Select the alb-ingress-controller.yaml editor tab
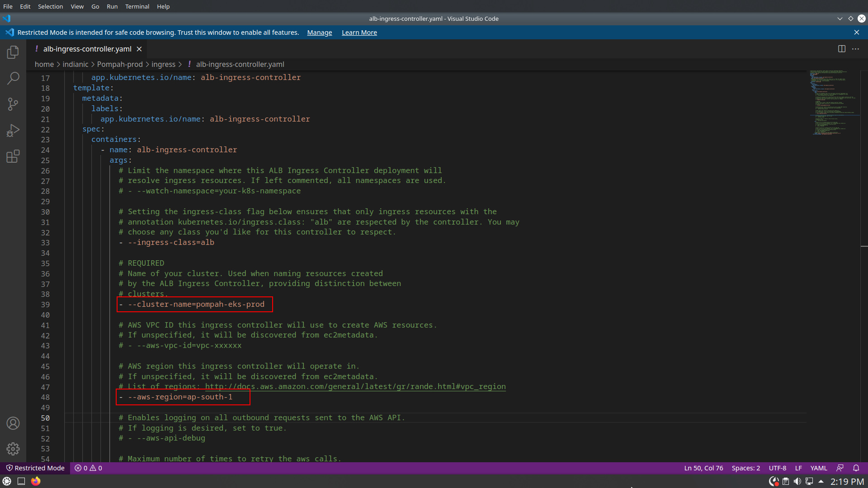The image size is (868, 488). (87, 49)
